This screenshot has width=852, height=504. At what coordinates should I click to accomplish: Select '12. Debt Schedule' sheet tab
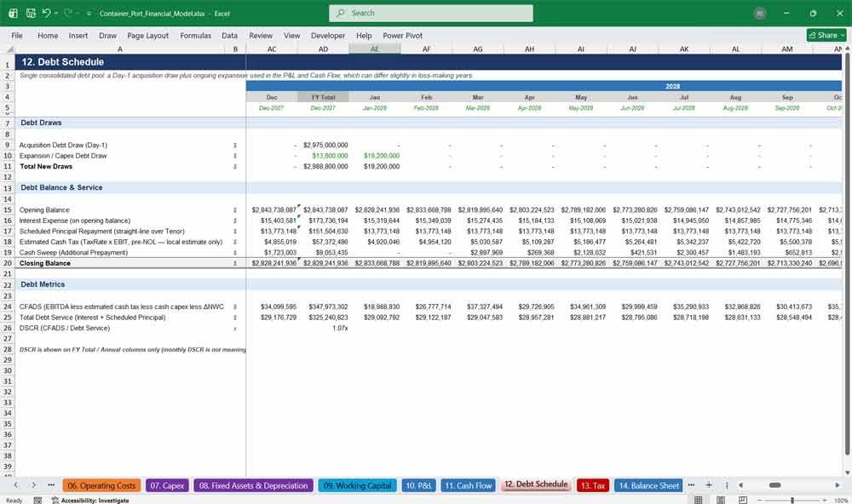pyautogui.click(x=536, y=484)
